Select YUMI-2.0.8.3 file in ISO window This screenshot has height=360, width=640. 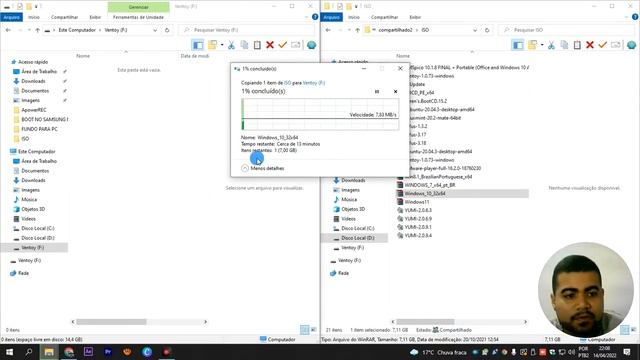click(x=418, y=211)
